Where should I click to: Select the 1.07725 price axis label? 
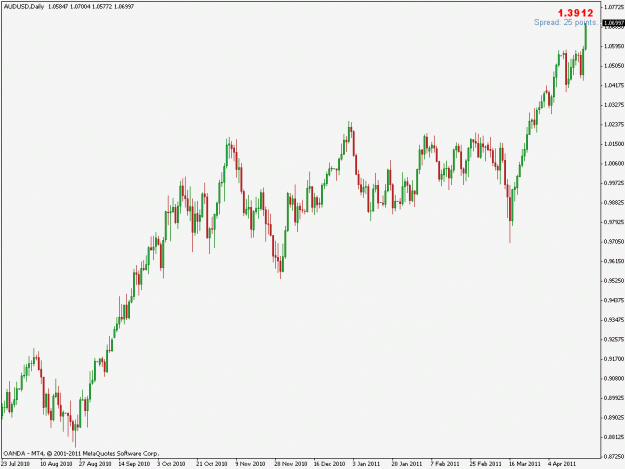(x=614, y=7)
